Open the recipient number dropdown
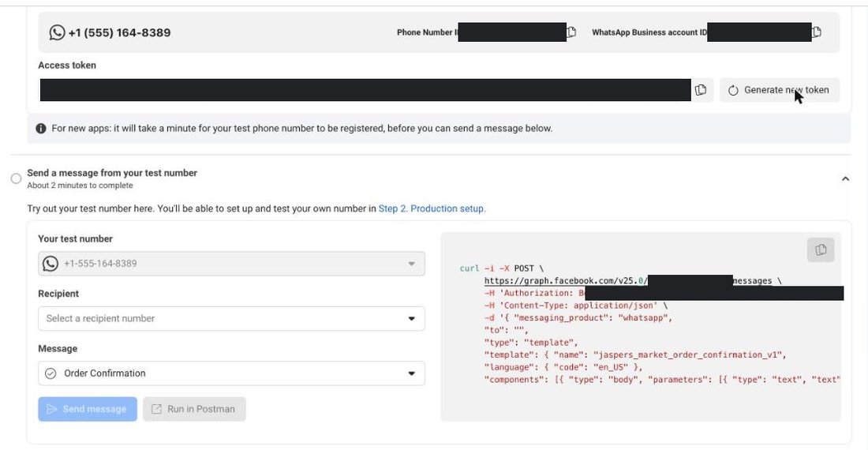 coord(231,318)
